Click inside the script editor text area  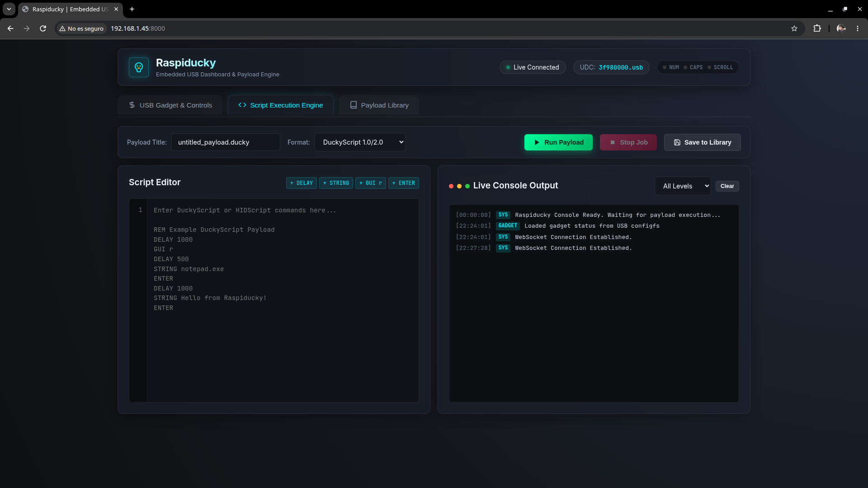coord(283,300)
